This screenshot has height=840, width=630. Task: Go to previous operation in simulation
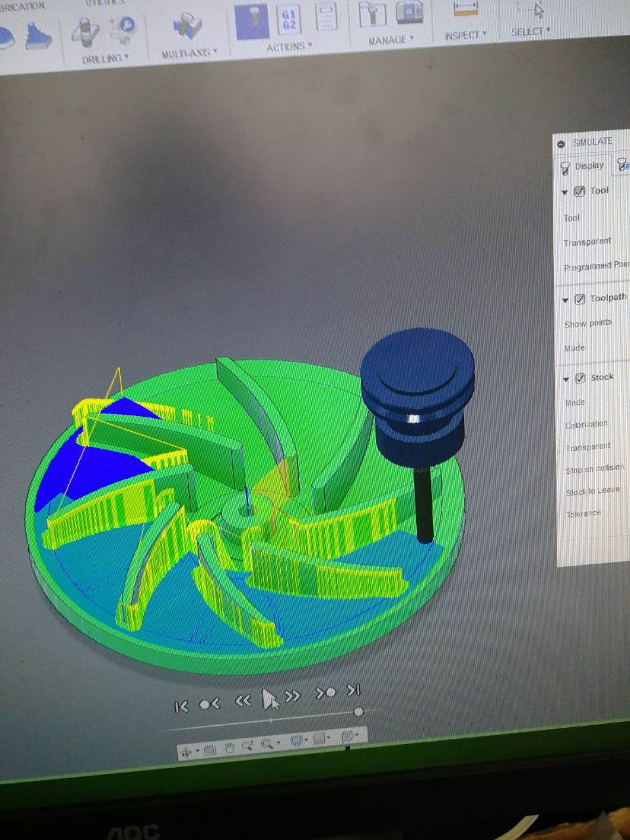(209, 703)
